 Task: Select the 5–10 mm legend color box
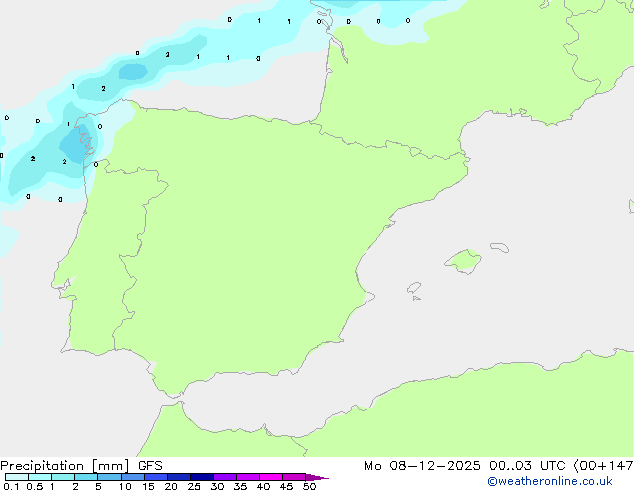click(109, 477)
